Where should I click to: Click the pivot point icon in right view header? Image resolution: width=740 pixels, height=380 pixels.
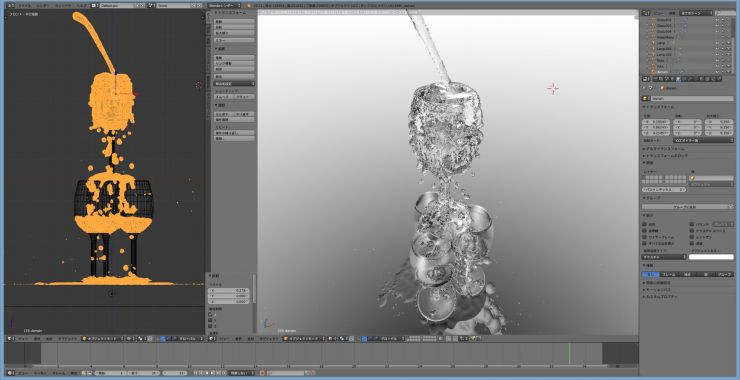pyautogui.click(x=342, y=338)
